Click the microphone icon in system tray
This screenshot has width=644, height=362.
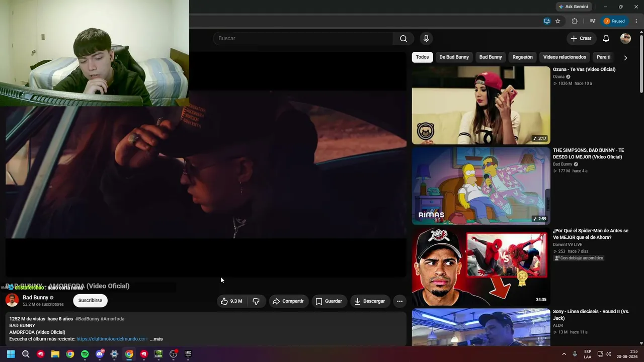[x=575, y=354]
